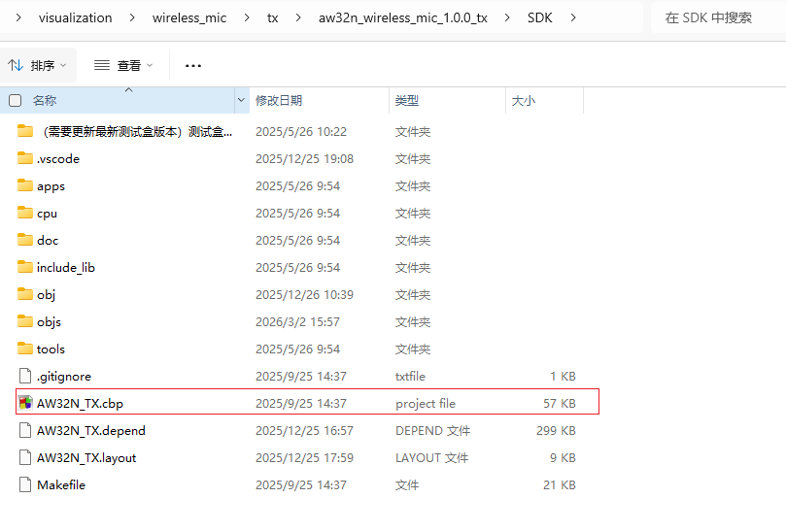
Task: Click the txtfile type cell
Action: pos(410,377)
